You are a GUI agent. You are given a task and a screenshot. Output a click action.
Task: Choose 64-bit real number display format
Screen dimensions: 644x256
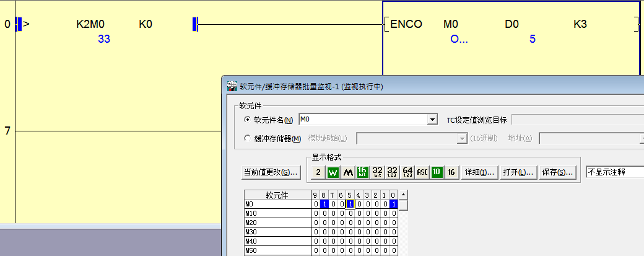(x=407, y=172)
